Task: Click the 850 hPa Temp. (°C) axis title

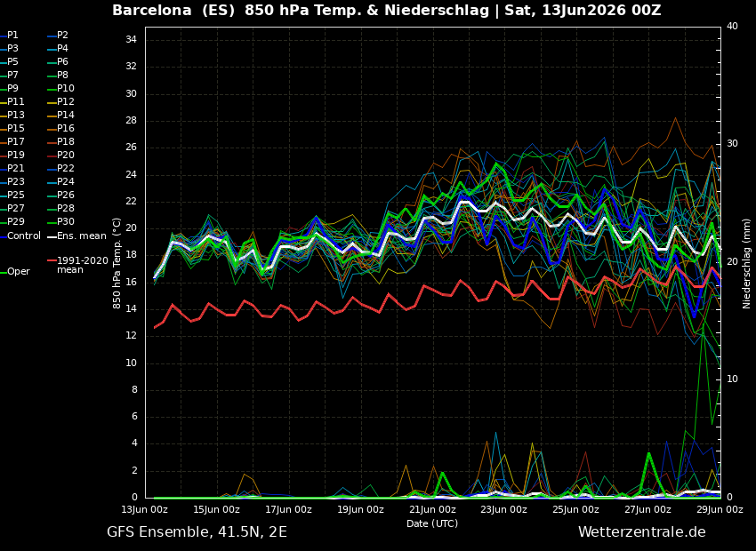Action: [117, 263]
